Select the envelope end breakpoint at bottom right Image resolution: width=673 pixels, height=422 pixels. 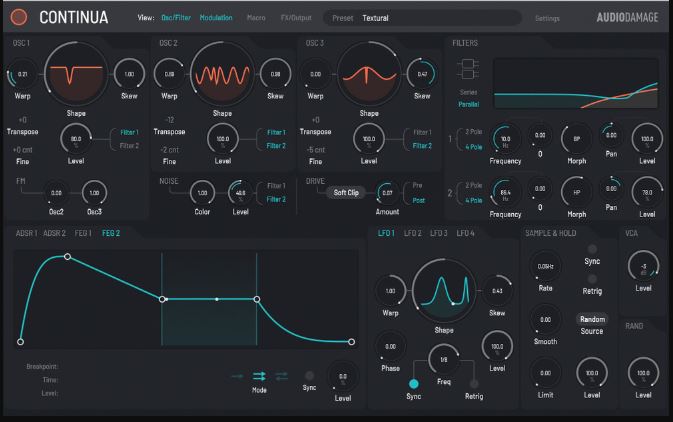(352, 342)
